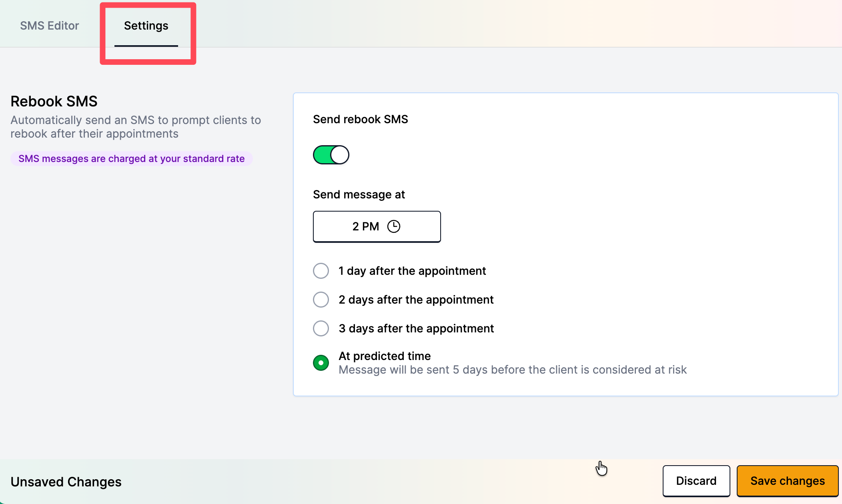Choose 2 days after the appointment radio
842x504 pixels.
pos(321,300)
